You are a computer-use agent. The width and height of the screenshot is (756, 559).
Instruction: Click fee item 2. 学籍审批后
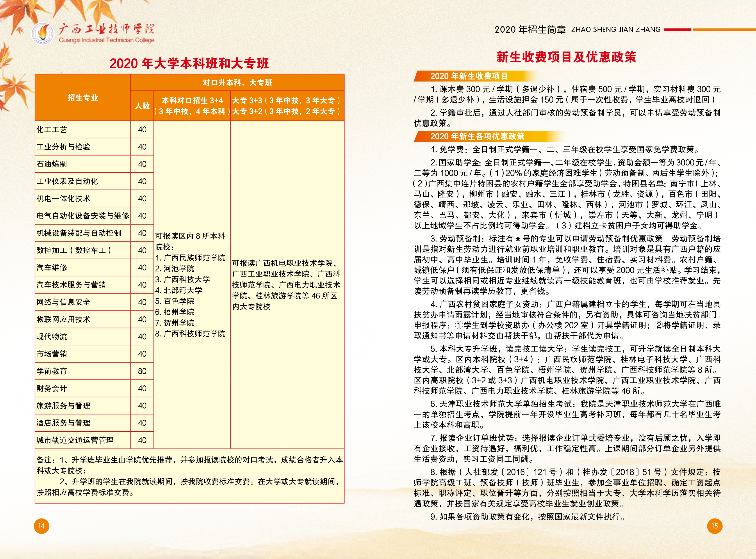(x=567, y=118)
